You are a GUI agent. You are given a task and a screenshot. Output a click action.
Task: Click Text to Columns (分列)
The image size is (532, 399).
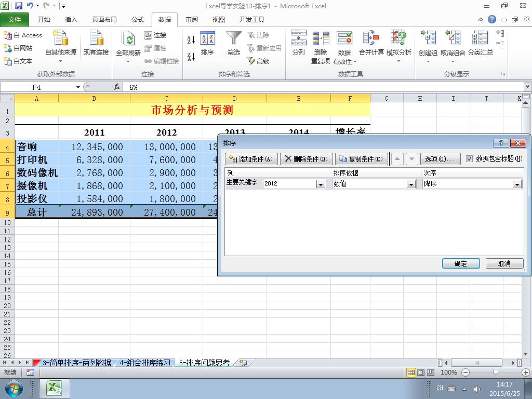coord(299,43)
